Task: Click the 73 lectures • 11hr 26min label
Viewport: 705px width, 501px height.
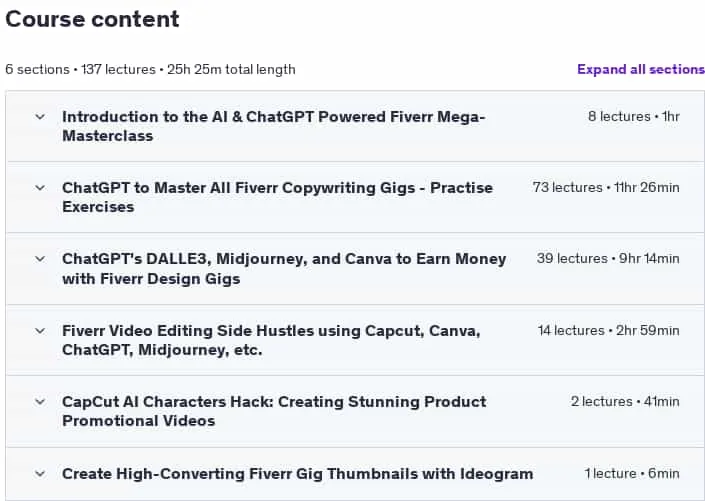Action: click(x=606, y=187)
